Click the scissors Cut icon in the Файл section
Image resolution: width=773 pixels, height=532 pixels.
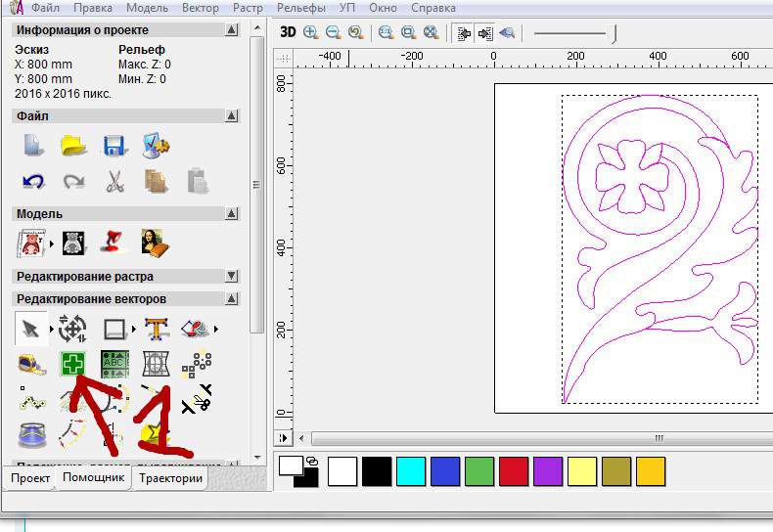pos(114,181)
